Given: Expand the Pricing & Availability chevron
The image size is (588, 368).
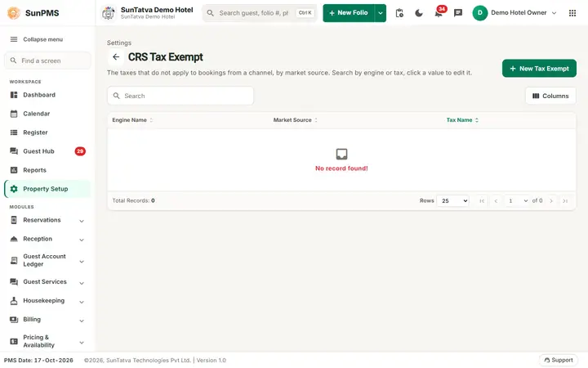Looking at the screenshot, I should (x=82, y=342).
